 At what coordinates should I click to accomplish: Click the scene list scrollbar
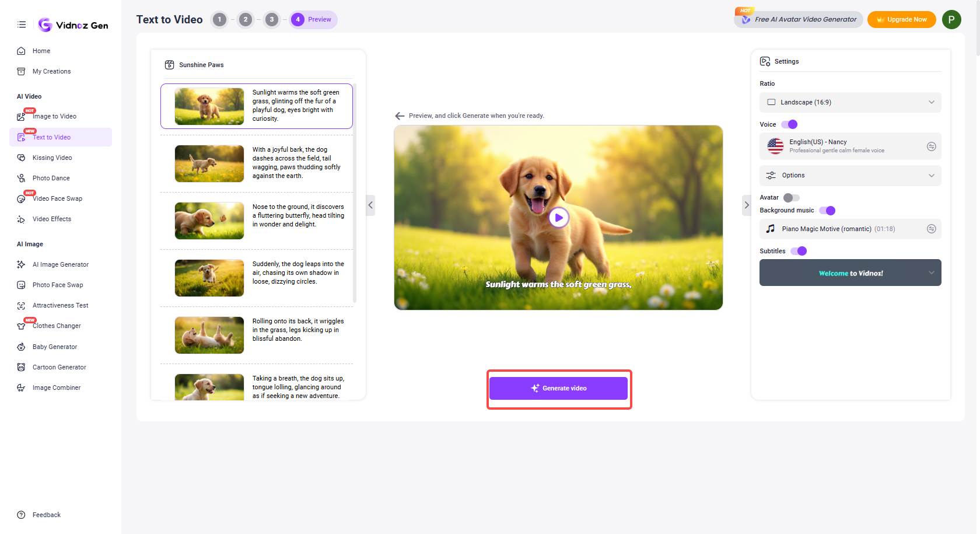click(355, 193)
